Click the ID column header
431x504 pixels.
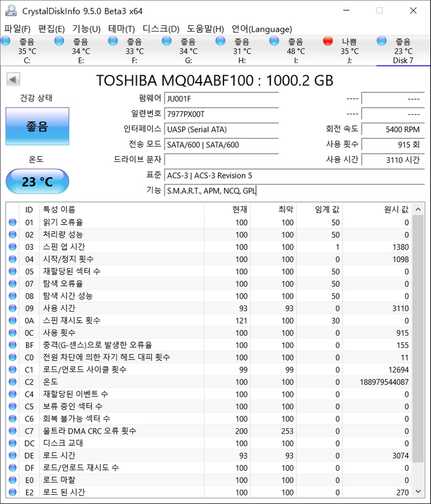[x=29, y=210]
